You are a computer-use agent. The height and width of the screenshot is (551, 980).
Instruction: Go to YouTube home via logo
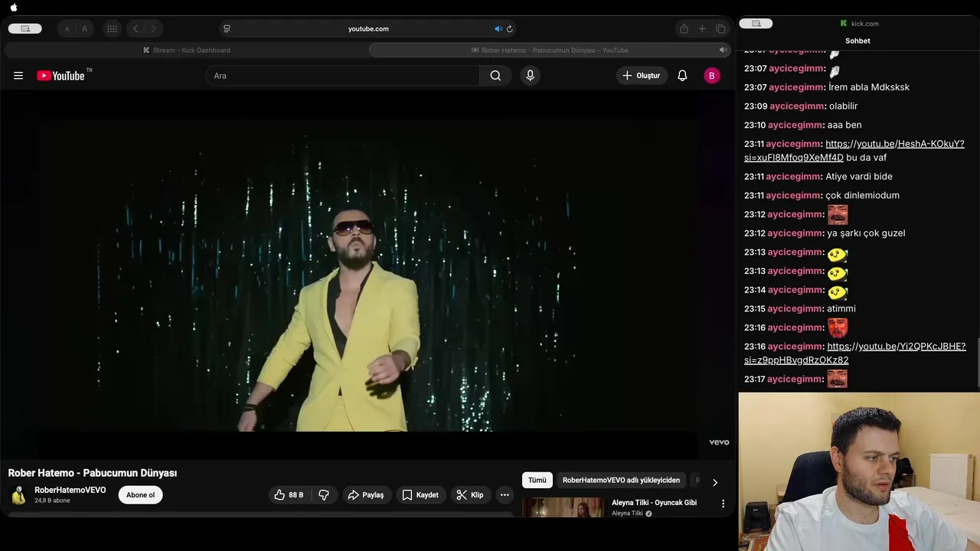click(61, 76)
